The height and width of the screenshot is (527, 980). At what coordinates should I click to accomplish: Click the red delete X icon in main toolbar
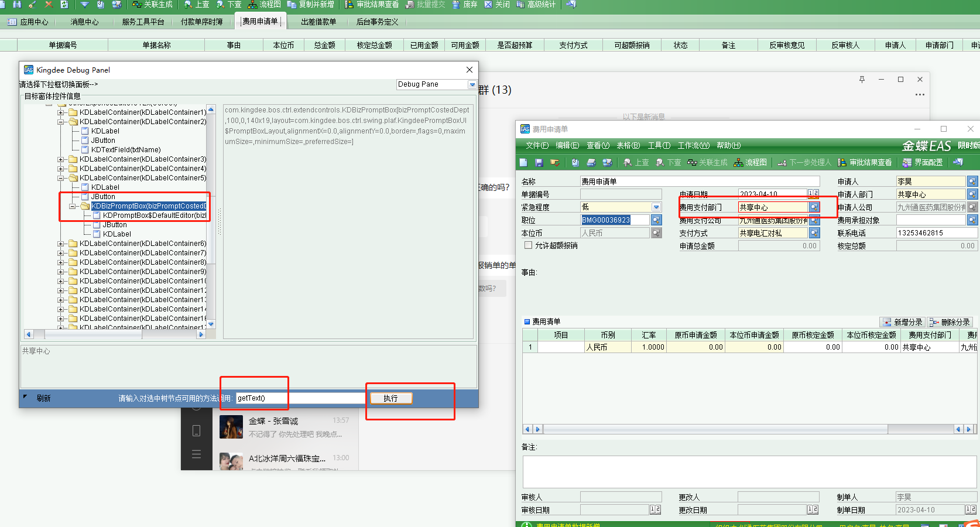tap(49, 4)
